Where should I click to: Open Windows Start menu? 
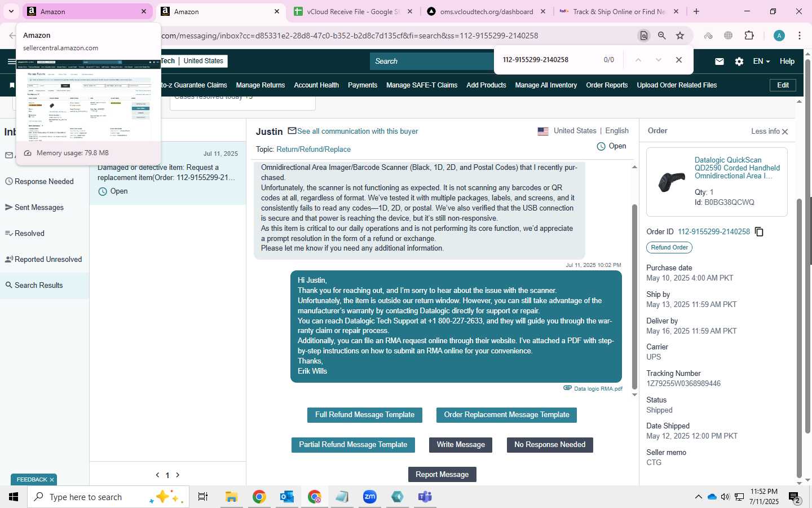click(14, 497)
